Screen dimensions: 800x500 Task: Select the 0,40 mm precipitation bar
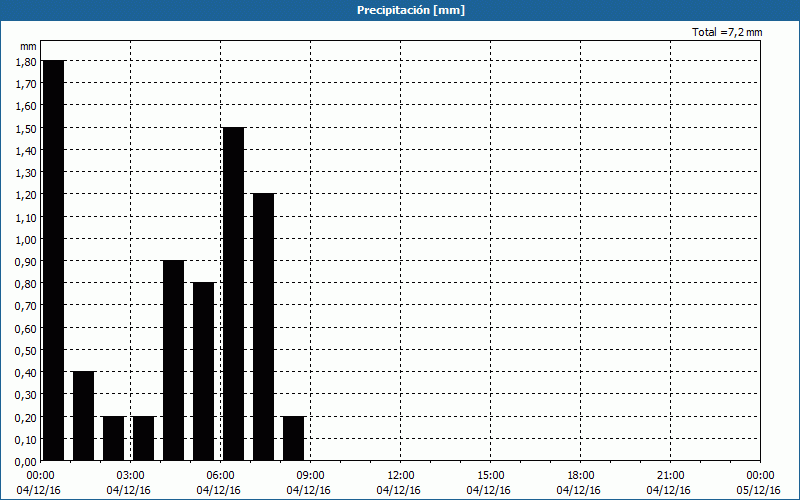coord(84,416)
